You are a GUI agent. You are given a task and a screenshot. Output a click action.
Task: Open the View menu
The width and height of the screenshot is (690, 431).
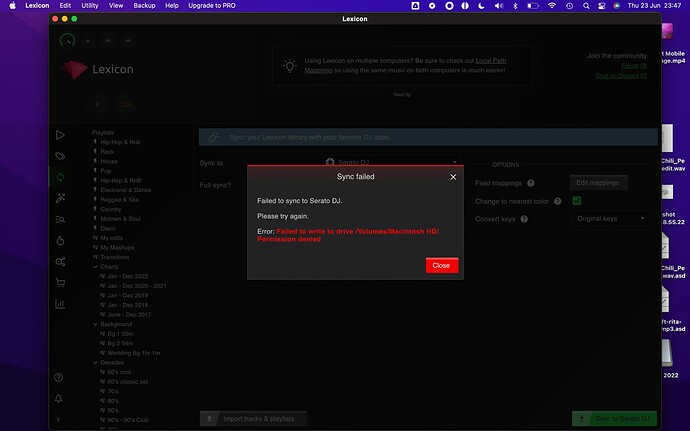116,6
